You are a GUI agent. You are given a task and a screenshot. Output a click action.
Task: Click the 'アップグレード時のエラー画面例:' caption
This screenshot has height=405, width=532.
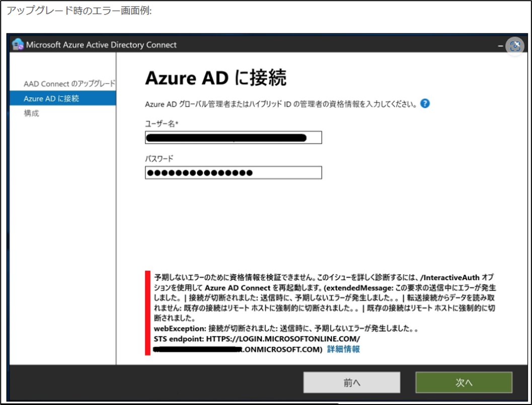[x=79, y=11]
